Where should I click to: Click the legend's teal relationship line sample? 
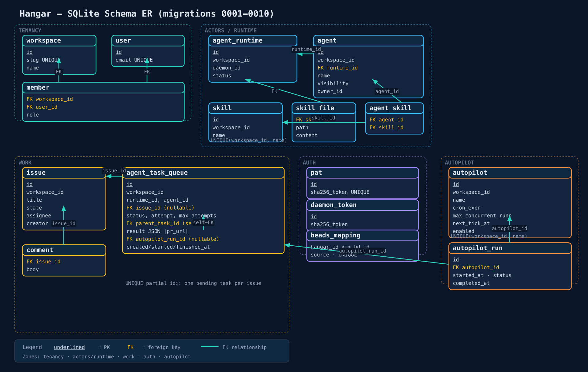tap(210, 347)
